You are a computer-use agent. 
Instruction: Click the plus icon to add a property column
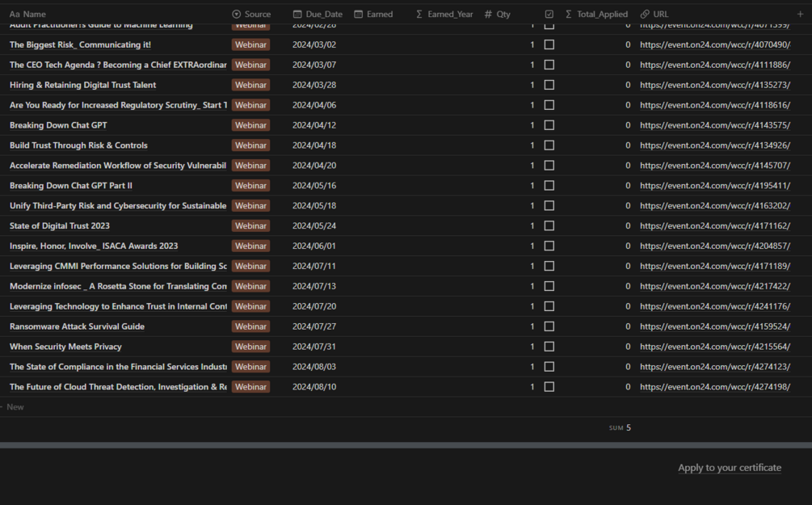[x=800, y=14]
